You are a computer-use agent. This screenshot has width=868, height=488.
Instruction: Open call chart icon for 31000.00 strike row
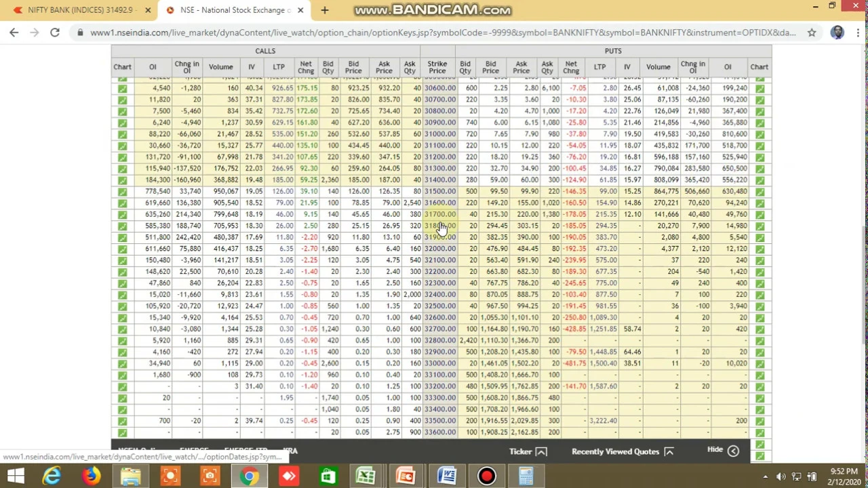(x=122, y=134)
